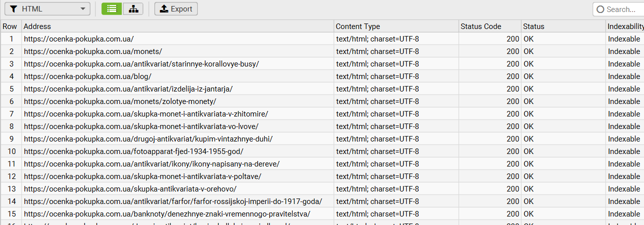Select the homepage URL ocenka-pokupka.com.ua/ row
The image size is (644, 225).
point(79,39)
